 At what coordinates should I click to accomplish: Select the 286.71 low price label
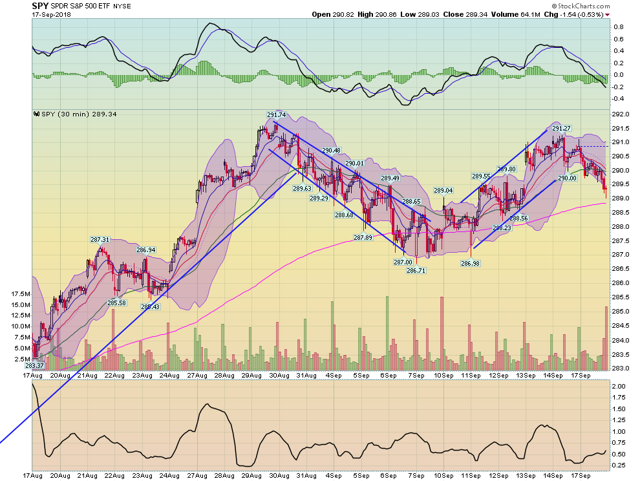pos(416,270)
